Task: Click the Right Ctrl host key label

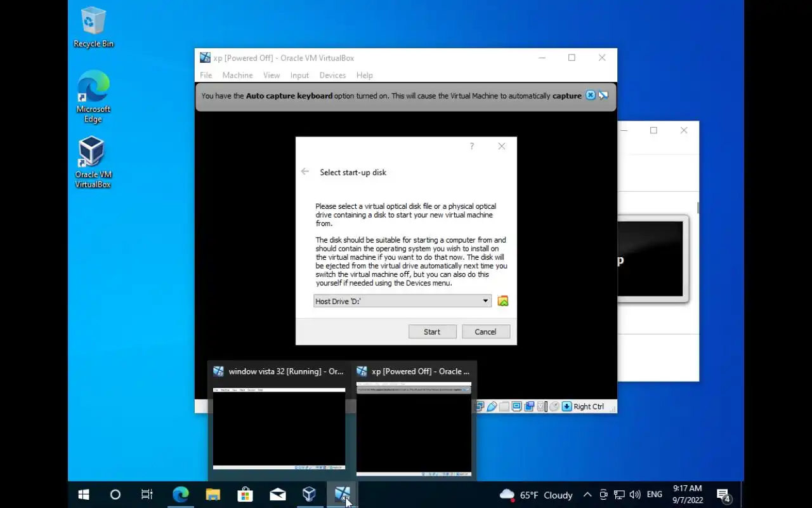Action: click(589, 406)
